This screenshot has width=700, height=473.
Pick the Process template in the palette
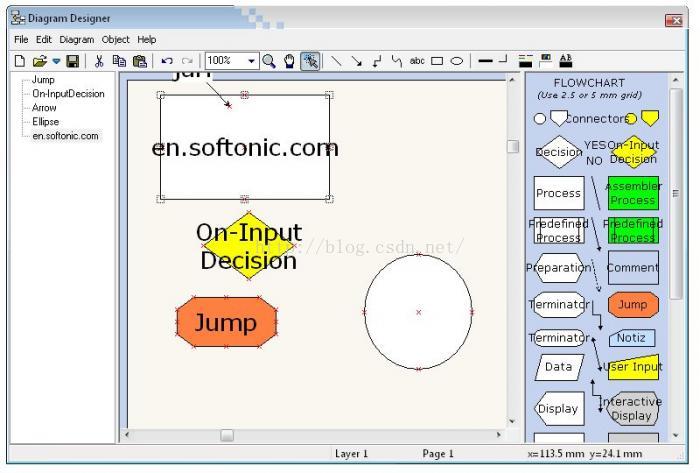[x=559, y=193]
